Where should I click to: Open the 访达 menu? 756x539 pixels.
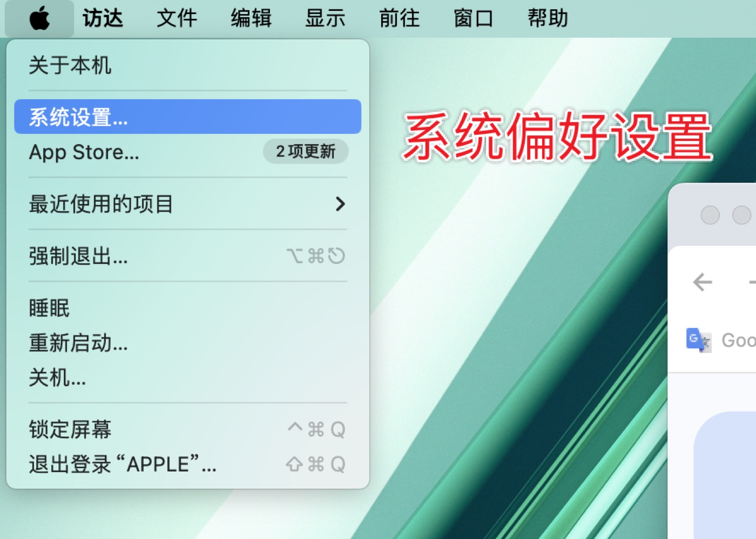pos(103,18)
